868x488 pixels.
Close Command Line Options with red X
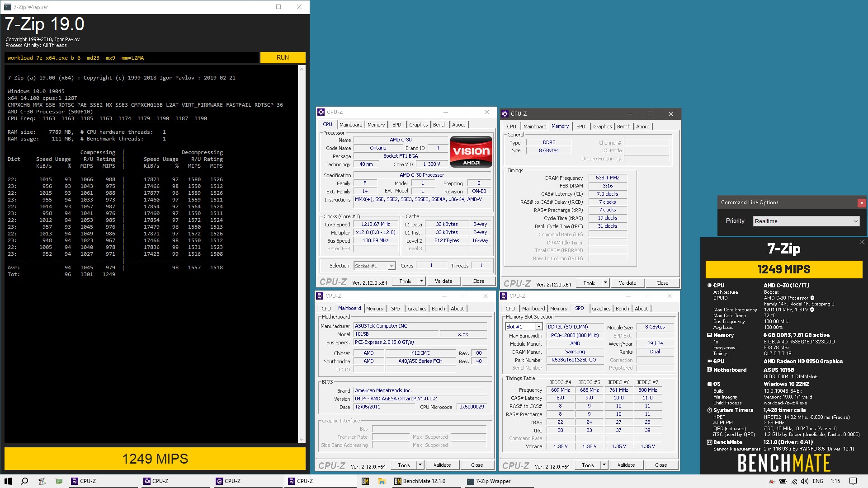tap(862, 203)
